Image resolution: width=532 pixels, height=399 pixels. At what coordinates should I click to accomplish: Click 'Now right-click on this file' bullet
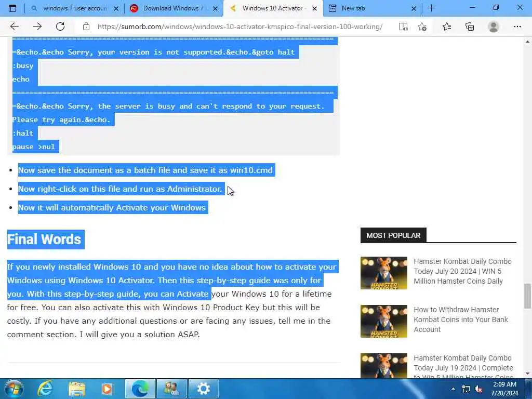(x=120, y=189)
